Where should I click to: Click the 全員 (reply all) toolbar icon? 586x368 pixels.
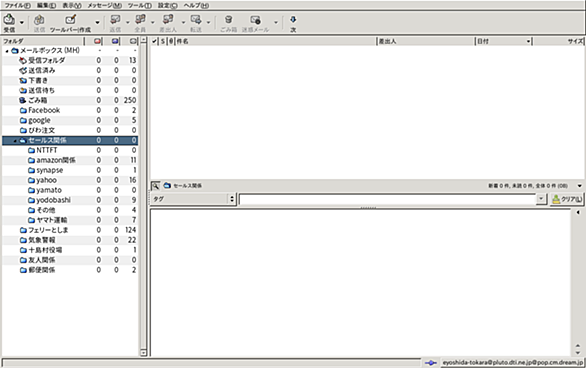140,20
